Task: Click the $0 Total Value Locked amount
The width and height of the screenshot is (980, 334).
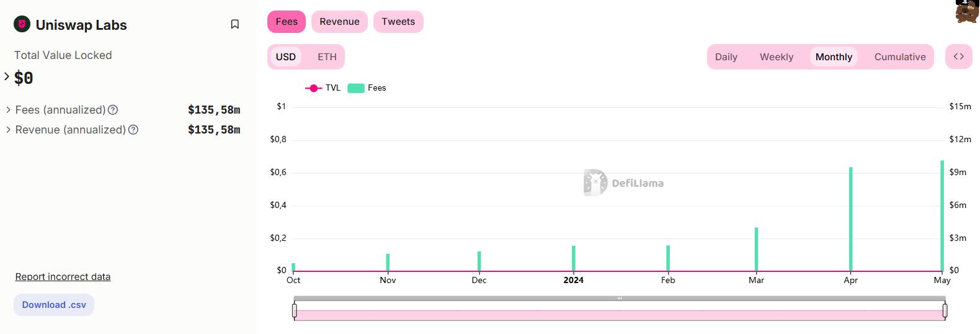Action: [x=24, y=78]
